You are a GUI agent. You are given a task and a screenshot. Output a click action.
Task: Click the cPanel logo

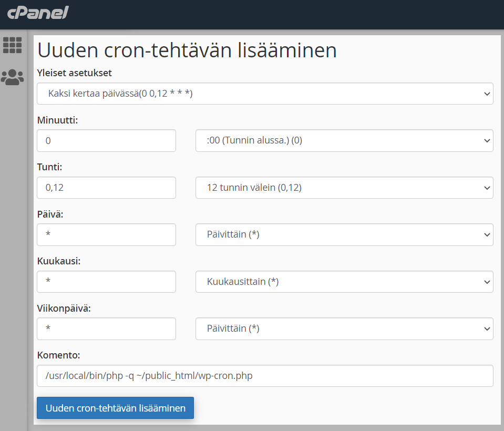(38, 13)
